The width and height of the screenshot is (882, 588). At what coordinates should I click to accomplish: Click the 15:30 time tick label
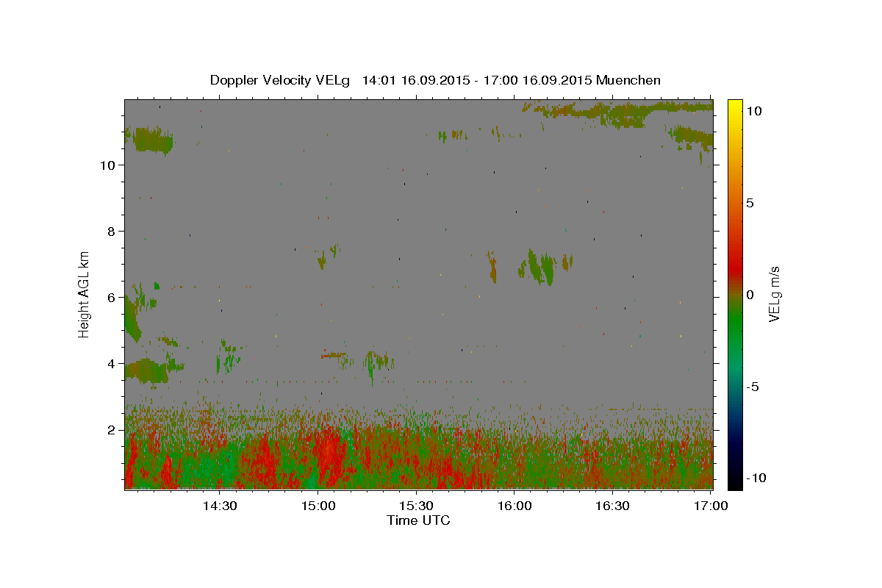(x=416, y=506)
